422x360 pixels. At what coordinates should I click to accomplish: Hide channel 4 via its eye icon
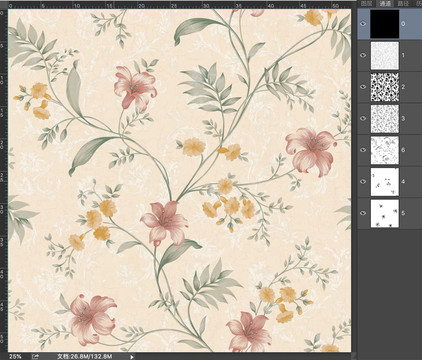click(x=363, y=182)
